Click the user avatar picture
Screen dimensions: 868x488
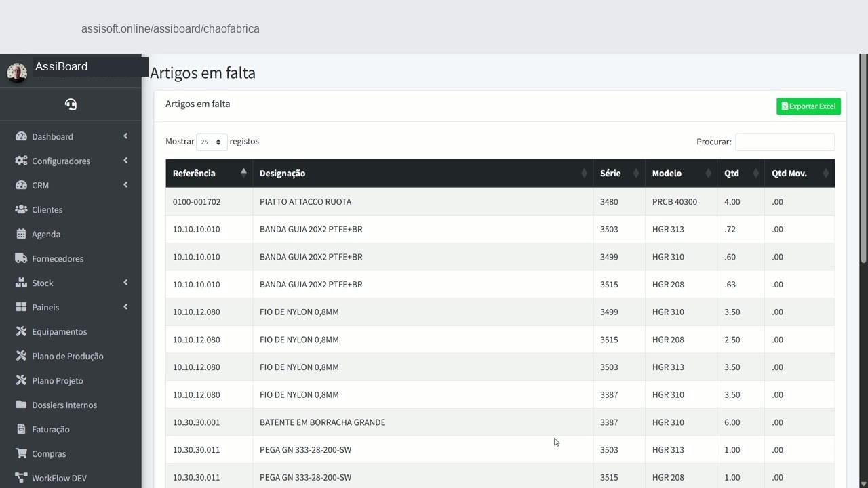point(16,72)
